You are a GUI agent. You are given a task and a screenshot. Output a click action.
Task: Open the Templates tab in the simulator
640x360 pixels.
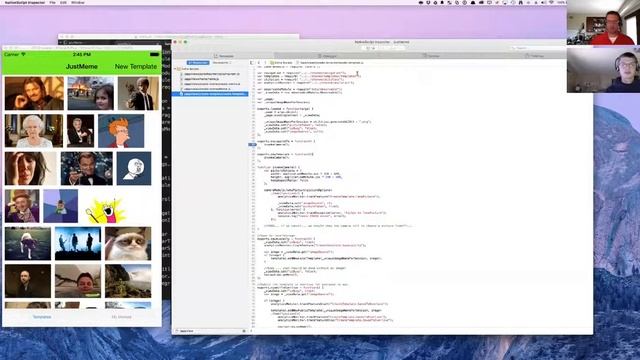(42, 317)
